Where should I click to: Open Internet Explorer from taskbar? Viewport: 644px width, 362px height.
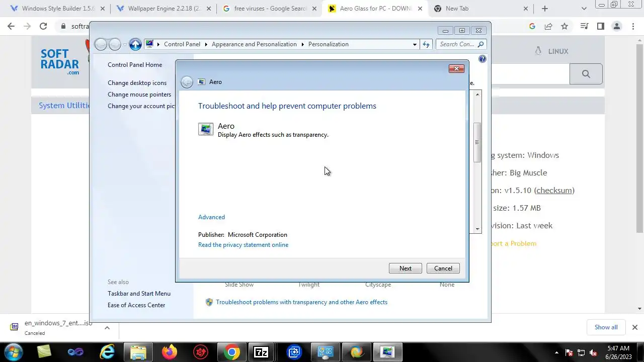pos(107,352)
